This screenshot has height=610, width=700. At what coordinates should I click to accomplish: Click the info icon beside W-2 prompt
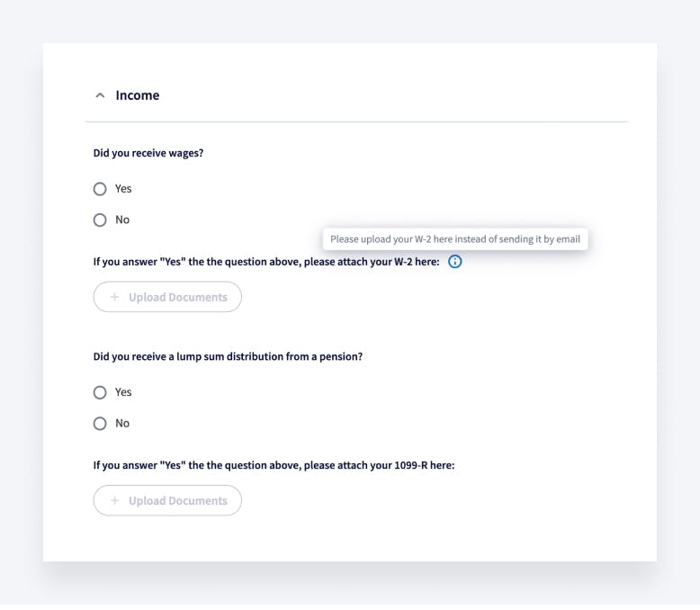click(454, 262)
